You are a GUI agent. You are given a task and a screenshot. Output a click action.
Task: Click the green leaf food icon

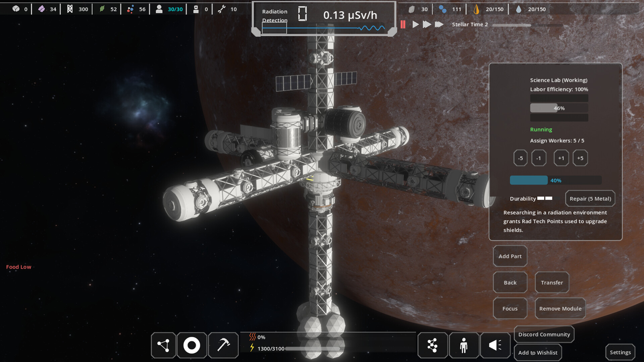click(x=102, y=9)
